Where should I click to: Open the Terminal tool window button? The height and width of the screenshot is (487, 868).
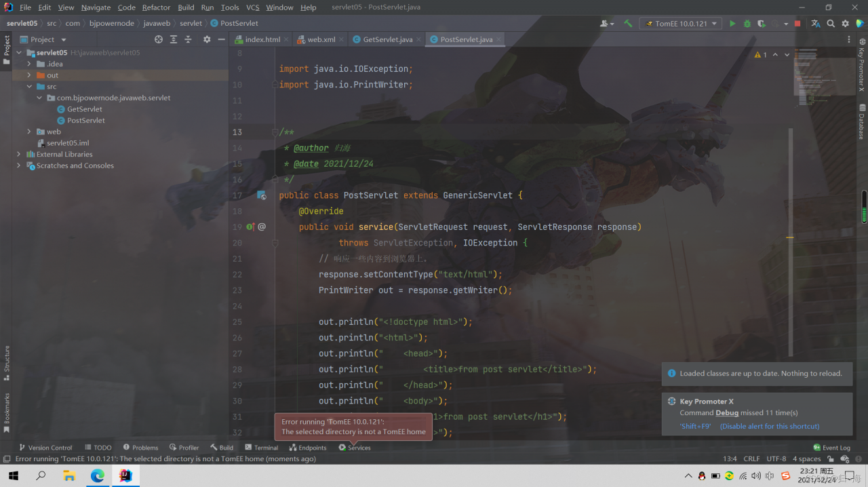point(262,448)
